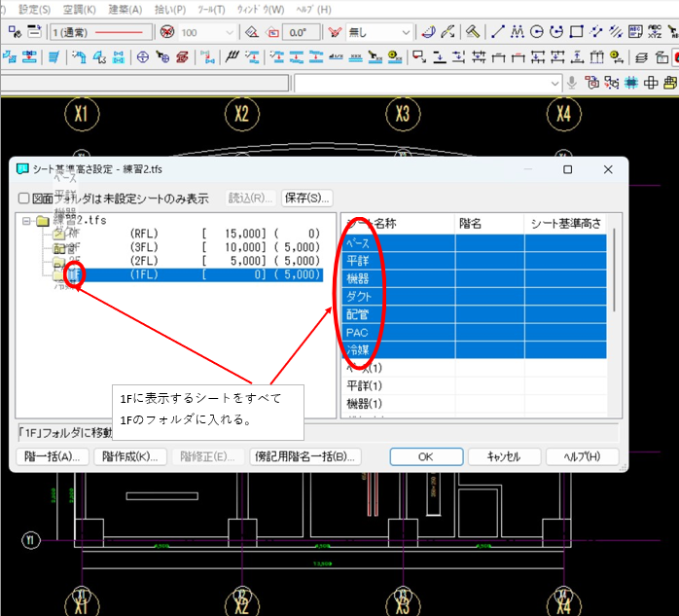Click the 傍記用階名一括(B)... button
679x616 pixels.
[x=305, y=456]
